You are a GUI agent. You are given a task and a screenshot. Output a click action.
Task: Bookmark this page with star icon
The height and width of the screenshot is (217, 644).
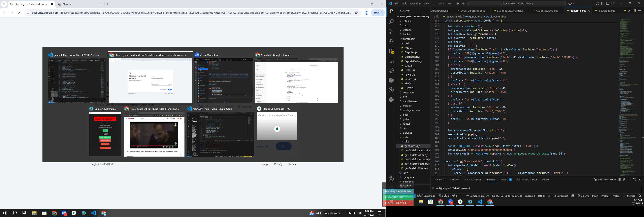(356, 13)
